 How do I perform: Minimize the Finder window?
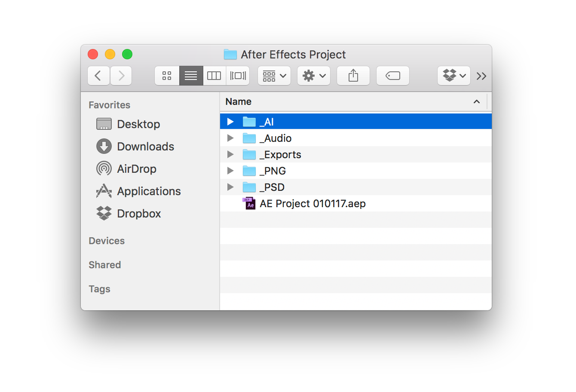click(110, 55)
